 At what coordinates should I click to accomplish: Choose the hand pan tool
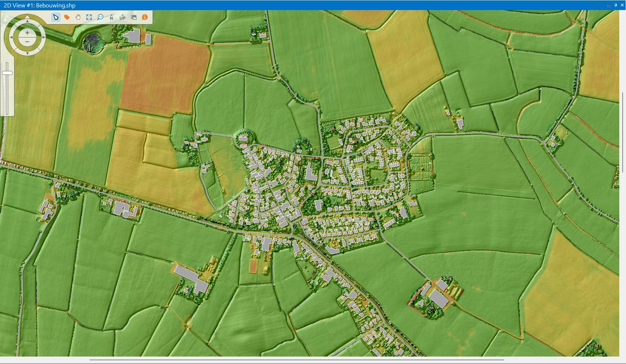coord(78,17)
